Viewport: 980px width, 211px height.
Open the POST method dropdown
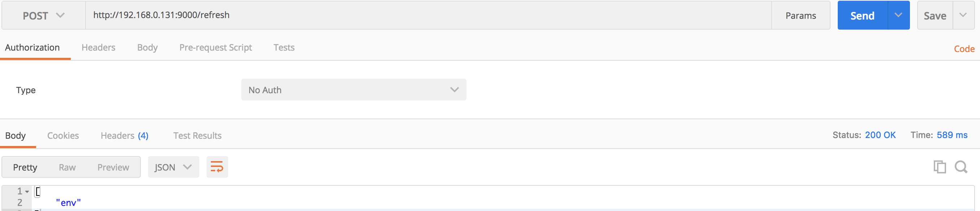point(43,15)
